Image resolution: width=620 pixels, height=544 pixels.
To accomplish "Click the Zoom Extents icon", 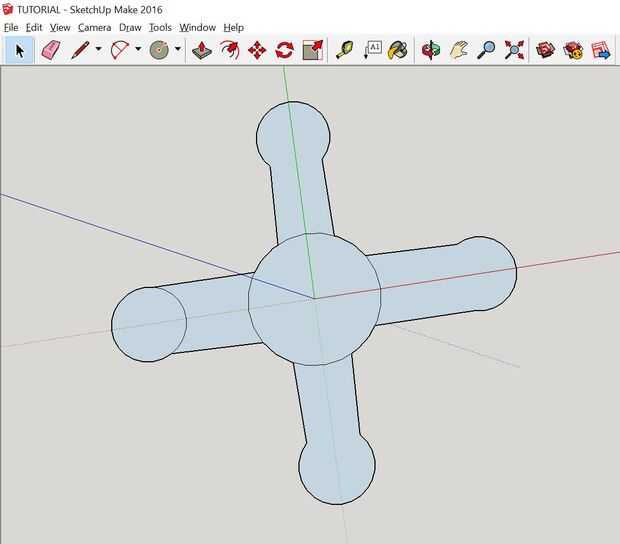I will tap(514, 50).
